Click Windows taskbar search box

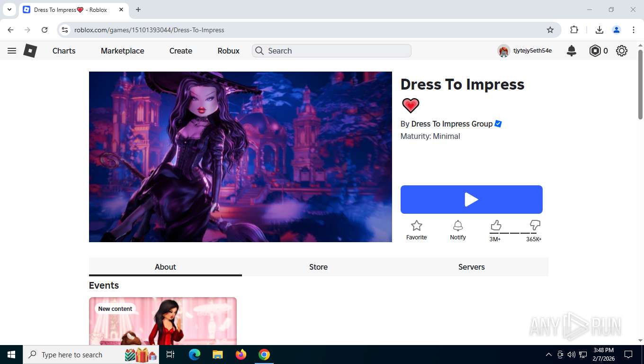pyautogui.click(x=90, y=355)
